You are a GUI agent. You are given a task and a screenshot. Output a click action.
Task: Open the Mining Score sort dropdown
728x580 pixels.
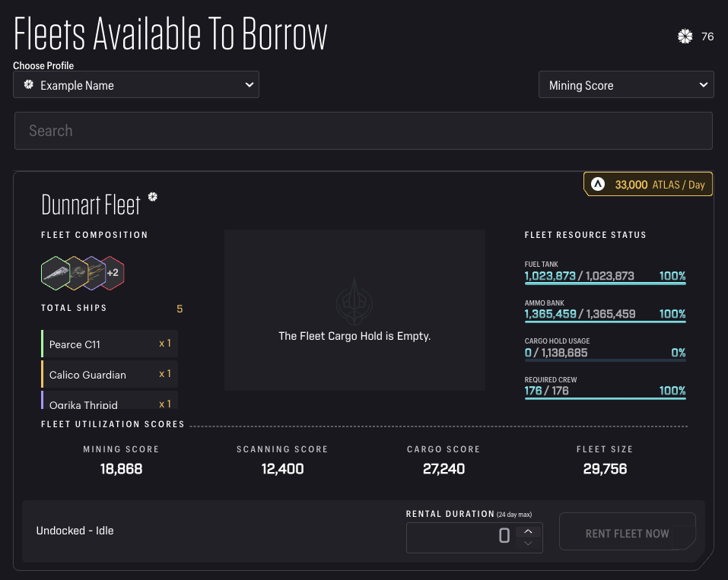point(626,84)
